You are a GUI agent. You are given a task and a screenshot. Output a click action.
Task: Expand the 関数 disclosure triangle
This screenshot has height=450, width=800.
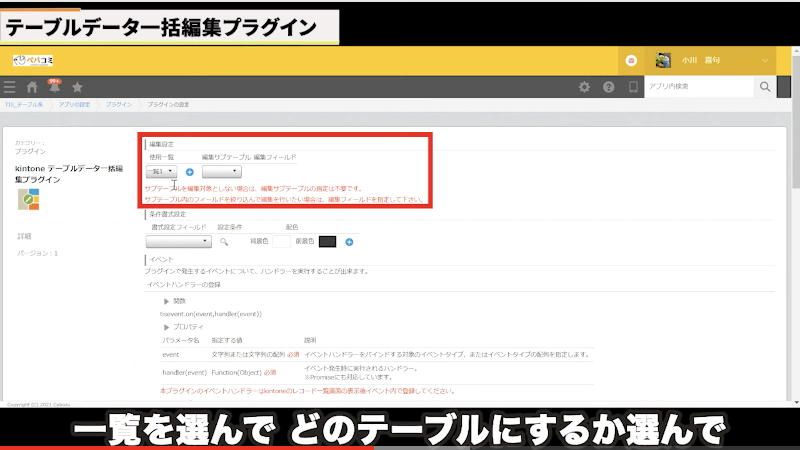point(167,300)
